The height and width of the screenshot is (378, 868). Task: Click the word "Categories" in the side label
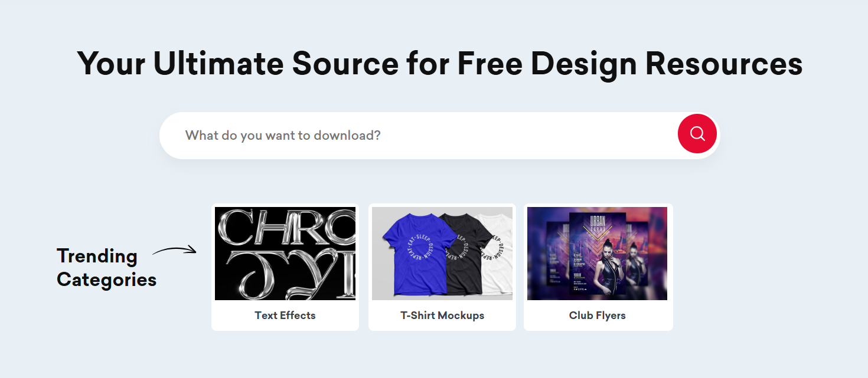106,279
